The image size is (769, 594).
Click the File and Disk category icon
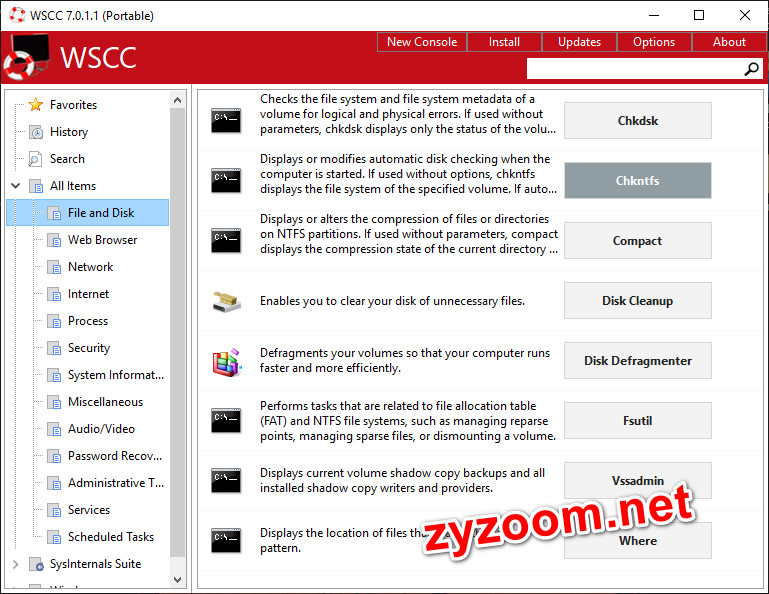(54, 213)
